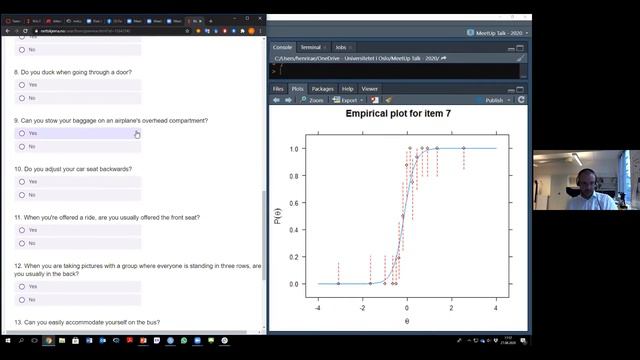640x360 pixels.
Task: Open the browser three-dot menu
Action: pos(260,31)
